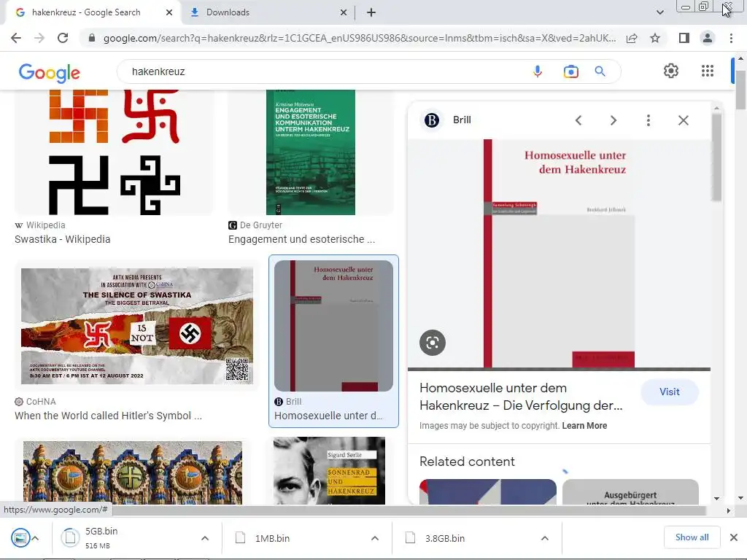Click Show all downloads
Screen dimensions: 747x560
pos(692,537)
